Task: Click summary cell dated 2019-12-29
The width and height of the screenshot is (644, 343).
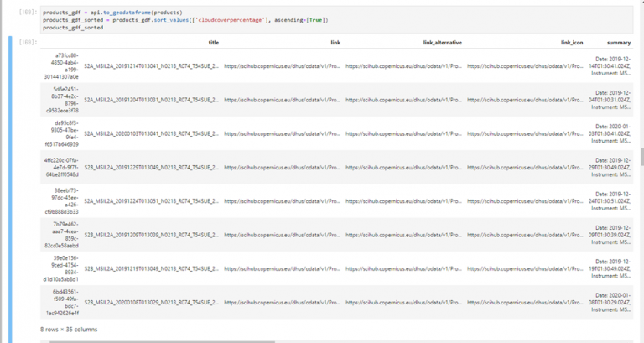Action: click(610, 167)
